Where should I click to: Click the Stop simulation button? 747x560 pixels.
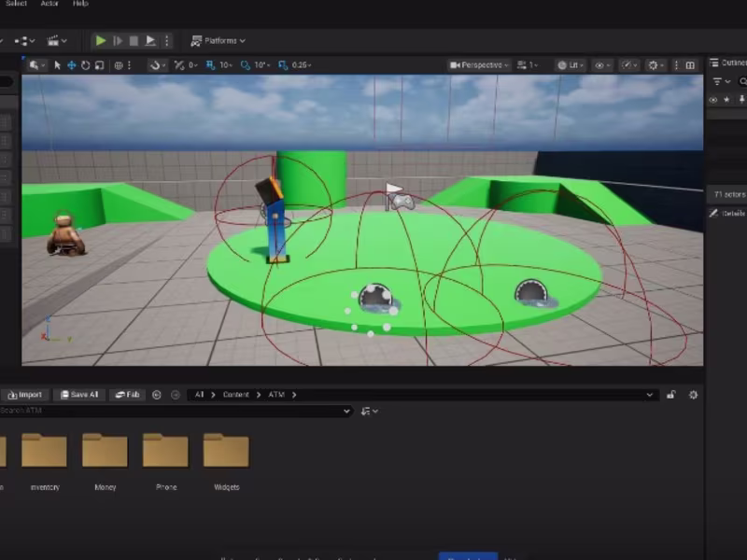coord(134,41)
